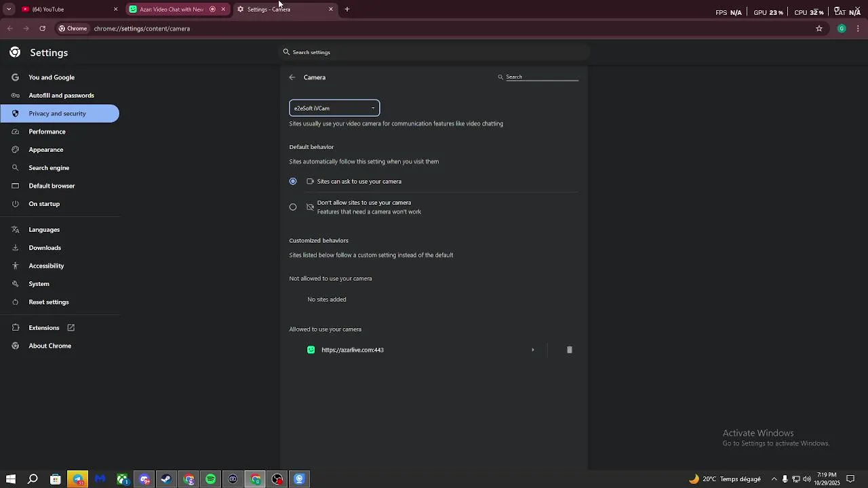Open Chrome three-dot menu

pyautogui.click(x=859, y=28)
